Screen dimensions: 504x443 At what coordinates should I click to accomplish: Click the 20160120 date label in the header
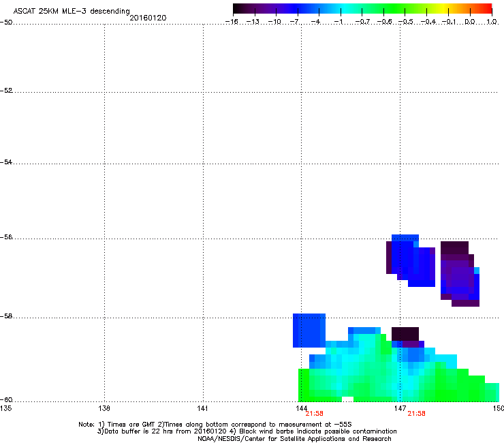point(148,18)
